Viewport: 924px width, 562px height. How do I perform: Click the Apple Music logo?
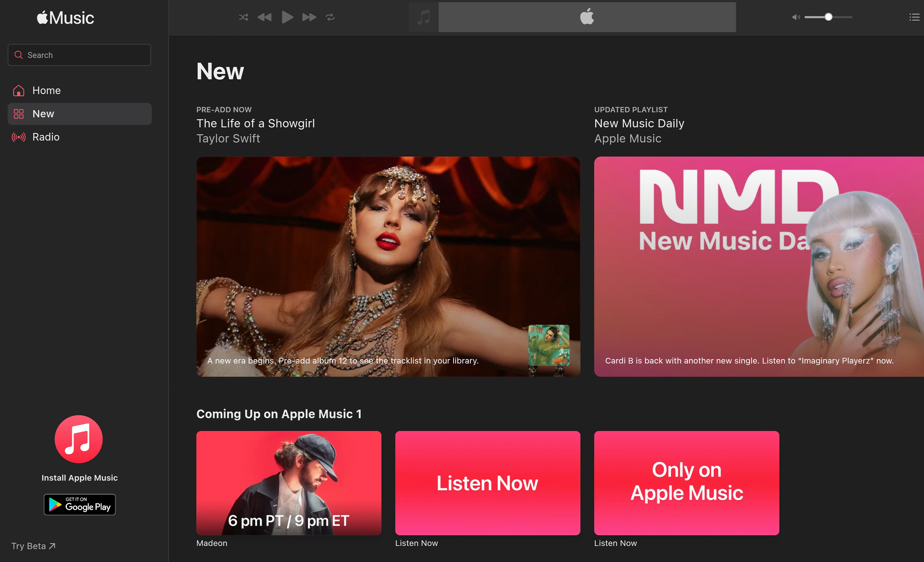coord(66,18)
